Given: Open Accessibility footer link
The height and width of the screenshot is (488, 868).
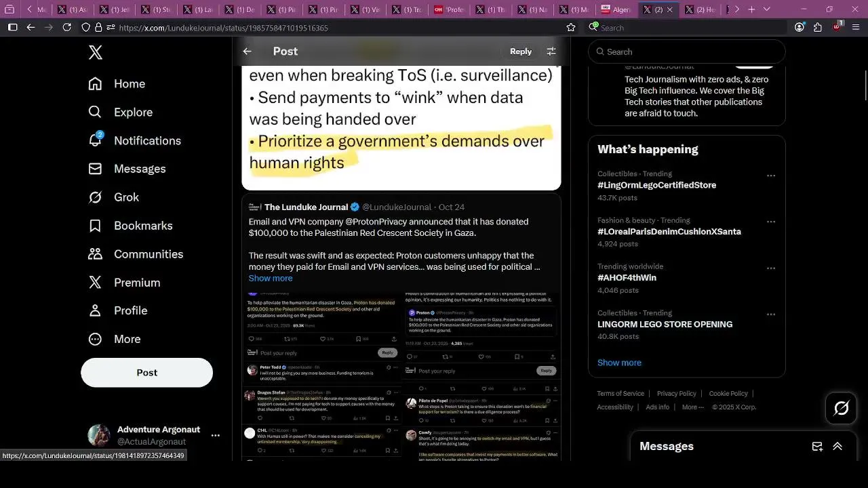Looking at the screenshot, I should tap(615, 407).
